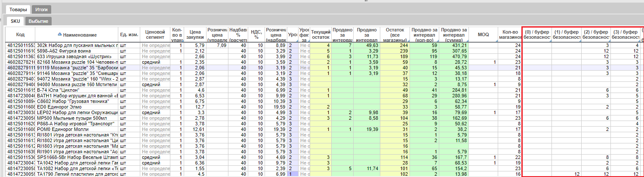This screenshot has height=177, width=644.
Task: Click the (3) / буфер безопасности header
Action: click(x=626, y=34)
